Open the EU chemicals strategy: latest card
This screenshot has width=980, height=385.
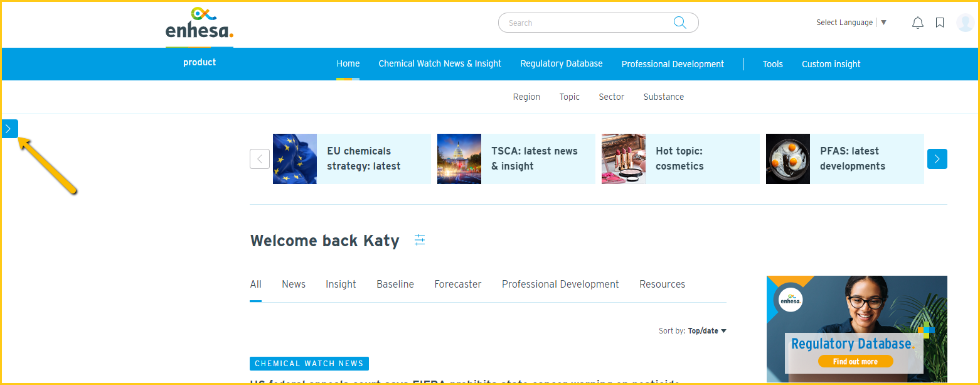click(x=352, y=159)
